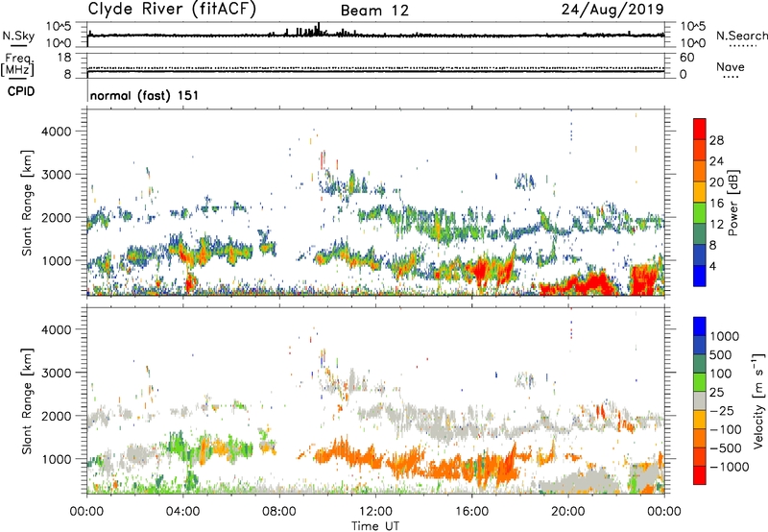Click the '2000' tick on velocity panel

pyautogui.click(x=57, y=416)
